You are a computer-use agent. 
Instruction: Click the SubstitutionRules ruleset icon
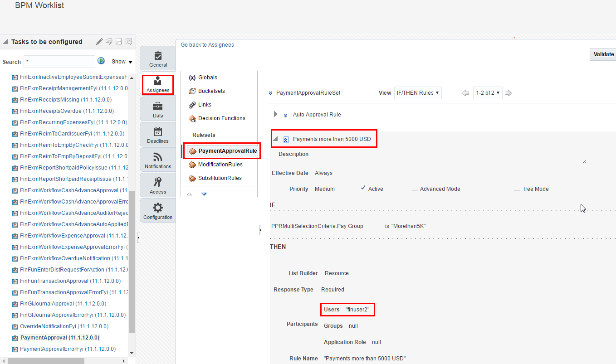192,178
